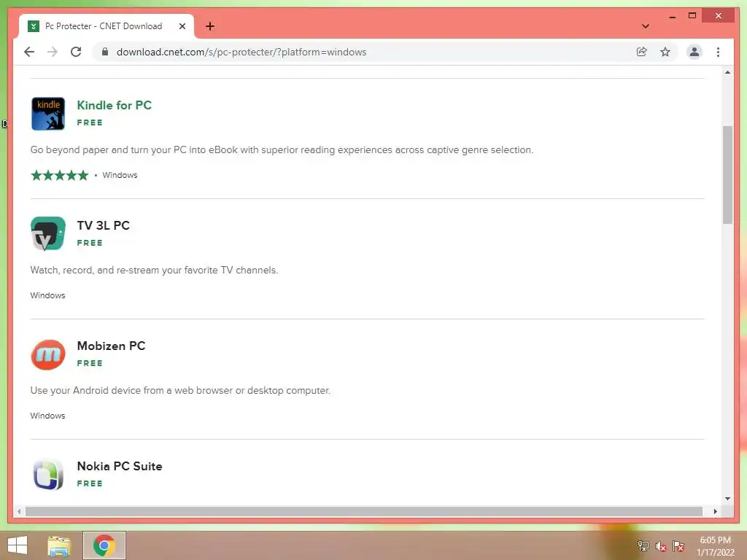Screen dimensions: 747x560
Task: Open the Action Center flag icon
Action: pyautogui.click(x=678, y=546)
